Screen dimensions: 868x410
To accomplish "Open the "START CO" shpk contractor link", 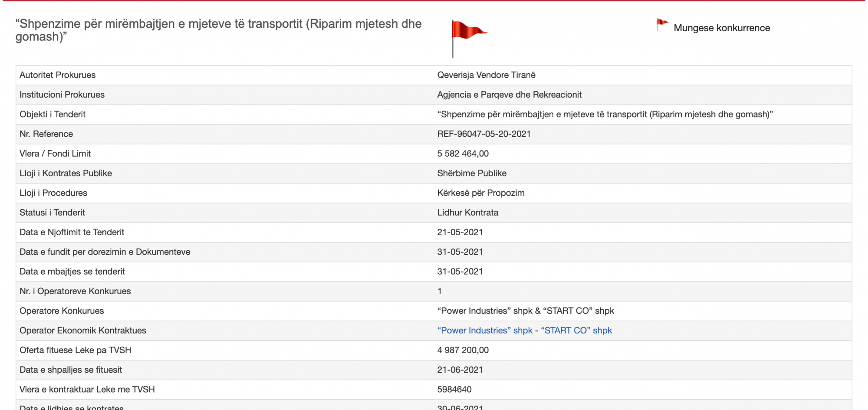I will [576, 331].
